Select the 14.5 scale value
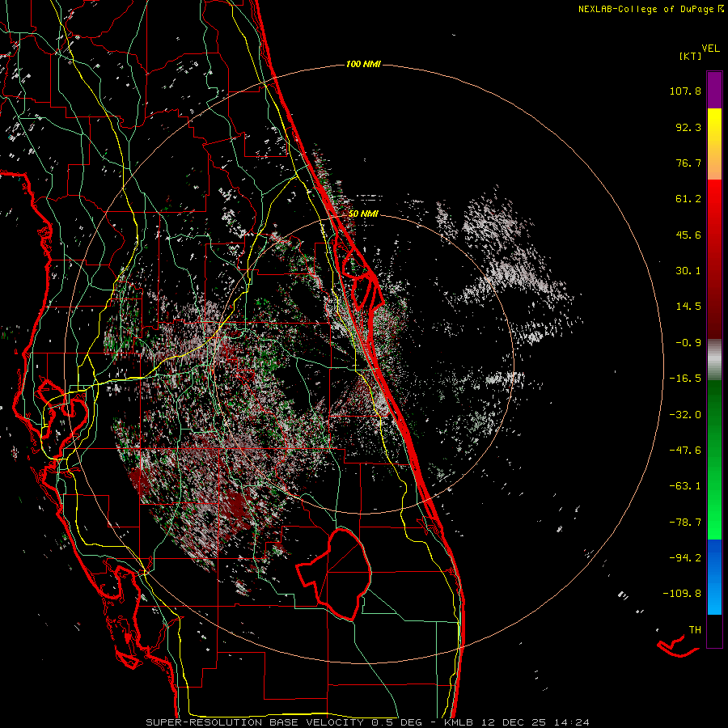 pyautogui.click(x=688, y=307)
